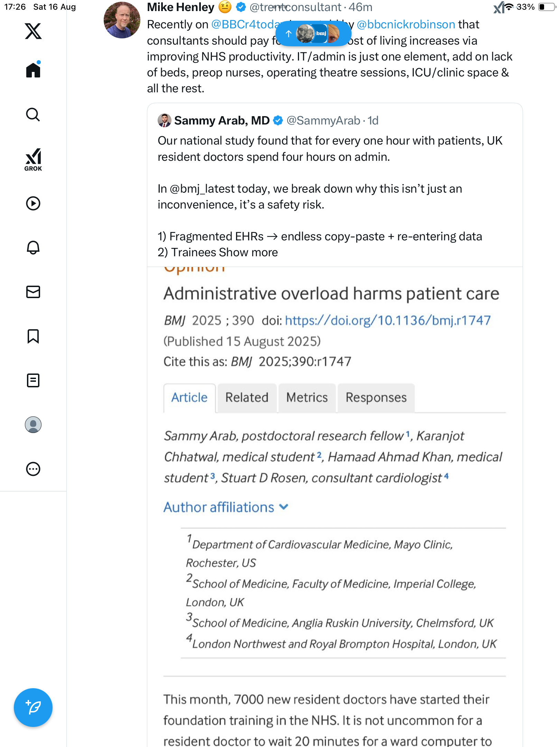This screenshot has width=560, height=747.
Task: Open the More options circle
Action: (33, 469)
